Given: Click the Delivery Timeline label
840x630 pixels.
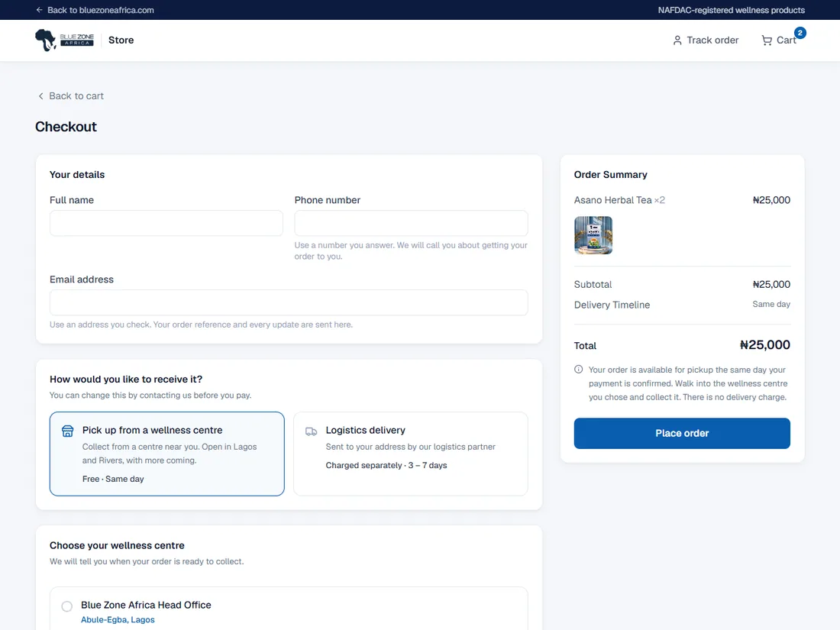Looking at the screenshot, I should pyautogui.click(x=612, y=305).
